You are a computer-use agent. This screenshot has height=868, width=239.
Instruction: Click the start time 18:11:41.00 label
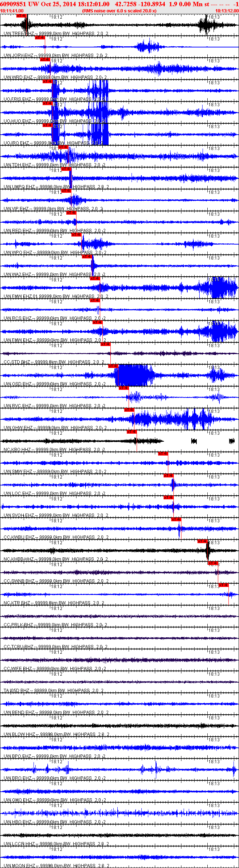(x=12, y=11)
